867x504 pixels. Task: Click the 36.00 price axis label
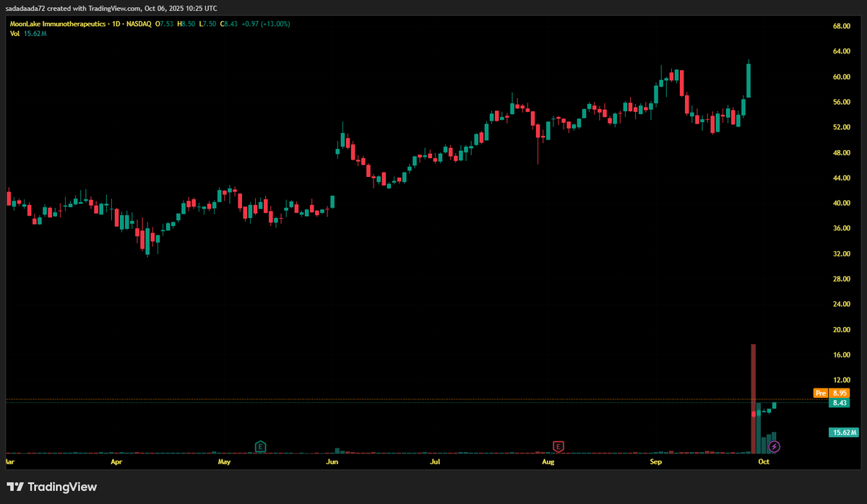point(841,228)
